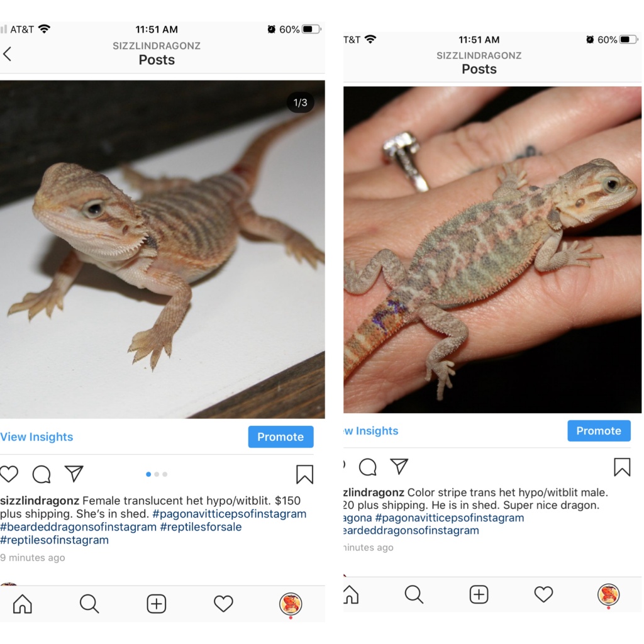Open #reptilesforsale hashtag link

201,527
